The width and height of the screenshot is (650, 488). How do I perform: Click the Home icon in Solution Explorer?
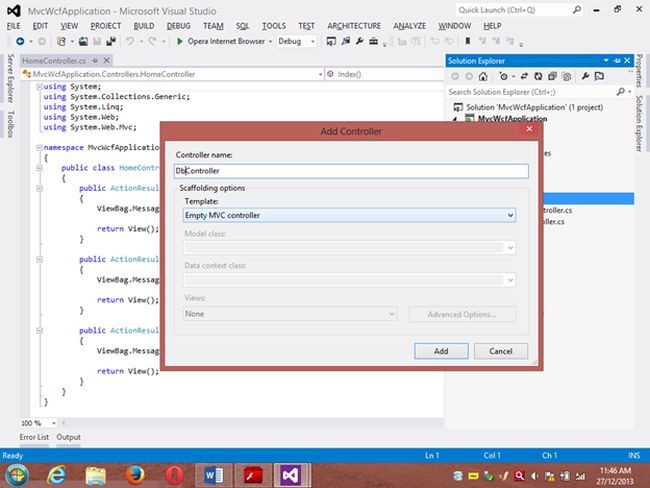(483, 76)
